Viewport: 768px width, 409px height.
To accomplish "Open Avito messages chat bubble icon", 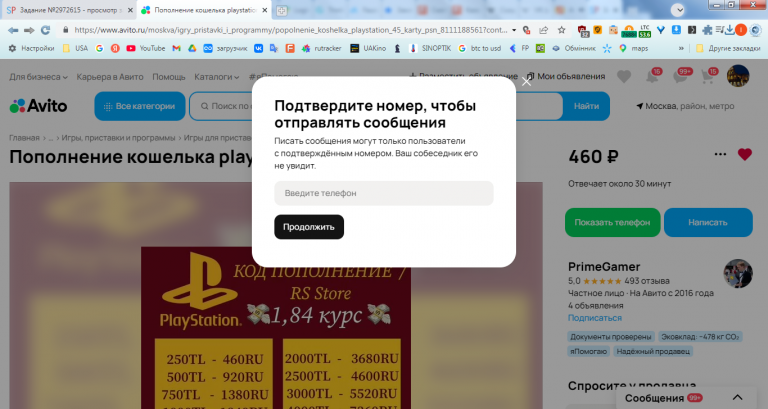I will coord(682,76).
